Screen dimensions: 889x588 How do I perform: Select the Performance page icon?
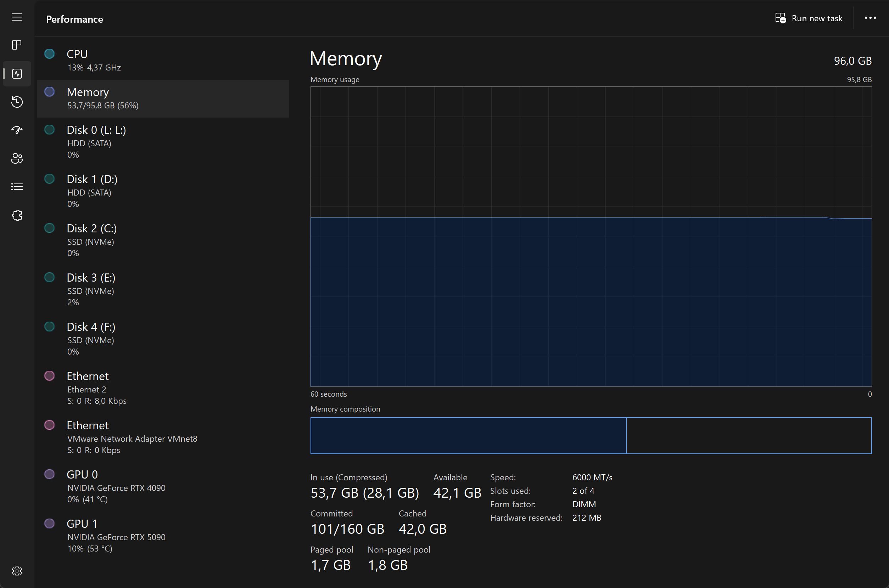pyautogui.click(x=17, y=74)
